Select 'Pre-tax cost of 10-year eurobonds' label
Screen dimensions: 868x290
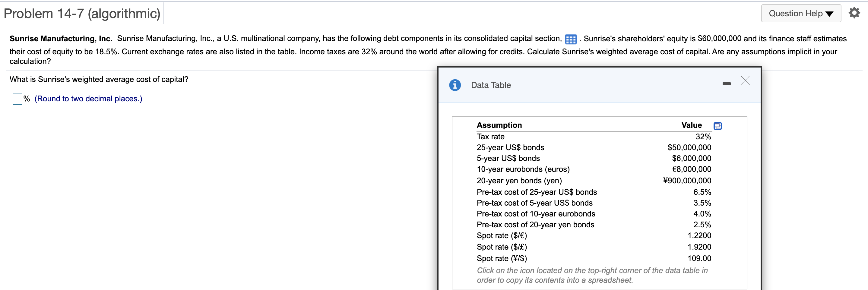(536, 213)
